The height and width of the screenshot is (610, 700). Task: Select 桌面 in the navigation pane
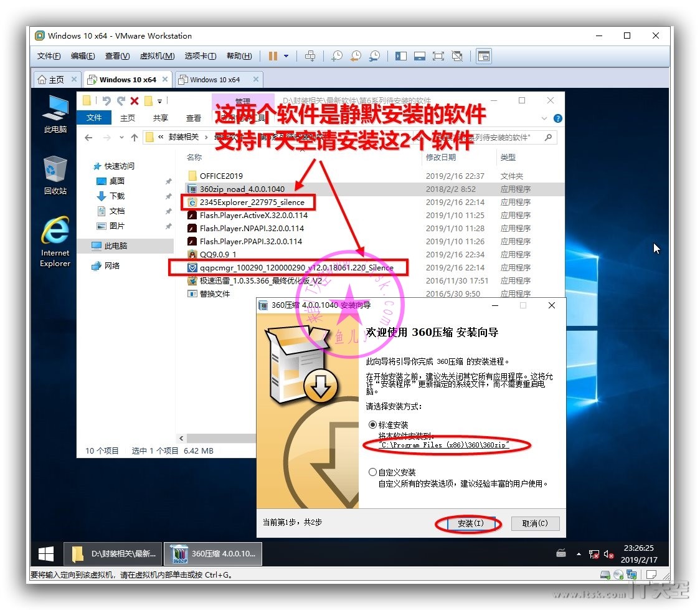pyautogui.click(x=116, y=181)
